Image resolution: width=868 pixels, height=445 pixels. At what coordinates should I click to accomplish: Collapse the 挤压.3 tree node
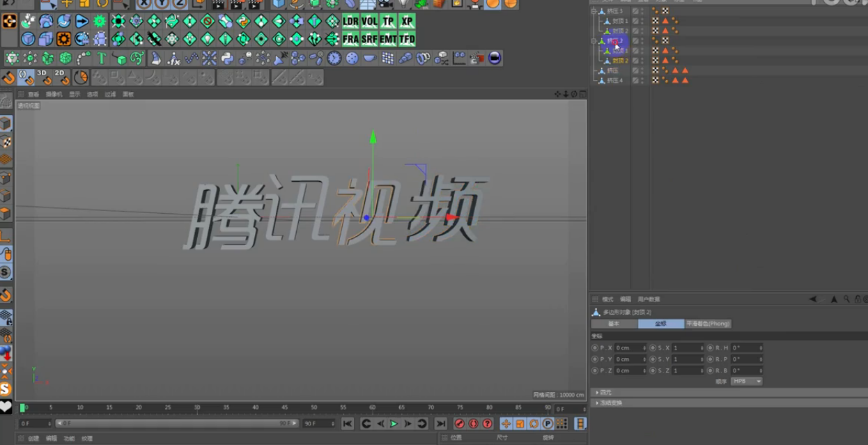[594, 11]
